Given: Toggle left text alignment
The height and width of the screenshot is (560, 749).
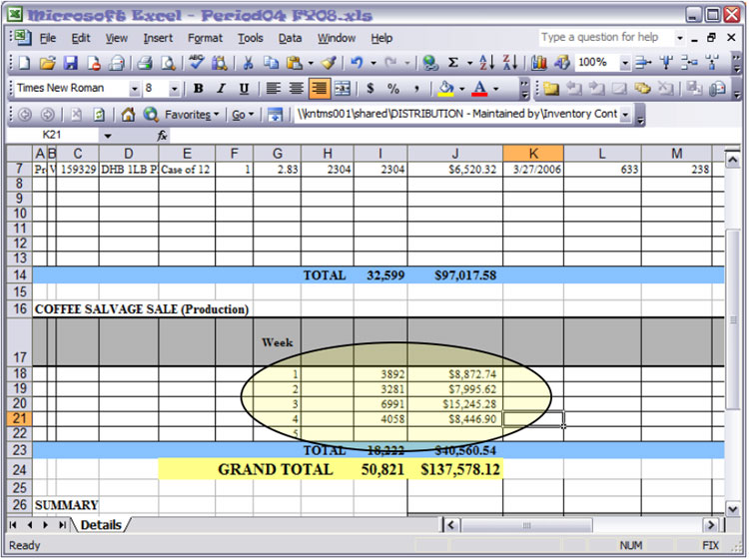Looking at the screenshot, I should (x=273, y=88).
